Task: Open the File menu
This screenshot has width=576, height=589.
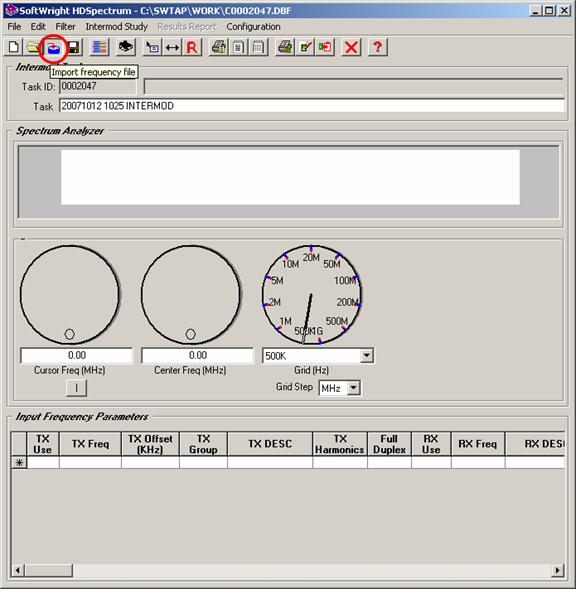Action: point(14,27)
